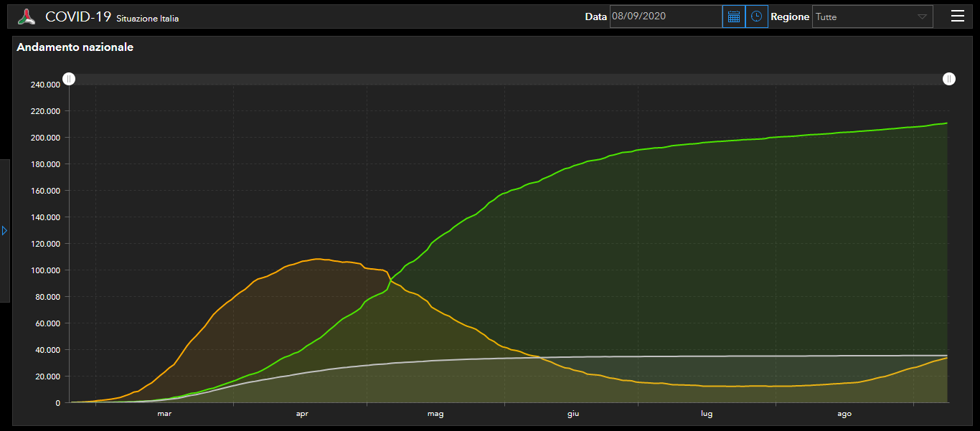Click the green line's right end point
This screenshot has height=431, width=980.
coord(947,123)
